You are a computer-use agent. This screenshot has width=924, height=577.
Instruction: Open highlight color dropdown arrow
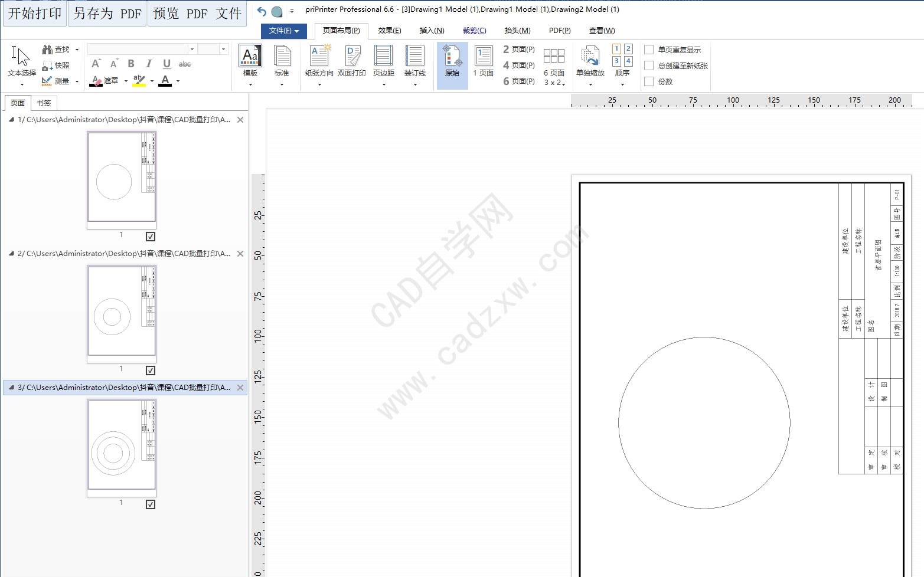tap(152, 81)
